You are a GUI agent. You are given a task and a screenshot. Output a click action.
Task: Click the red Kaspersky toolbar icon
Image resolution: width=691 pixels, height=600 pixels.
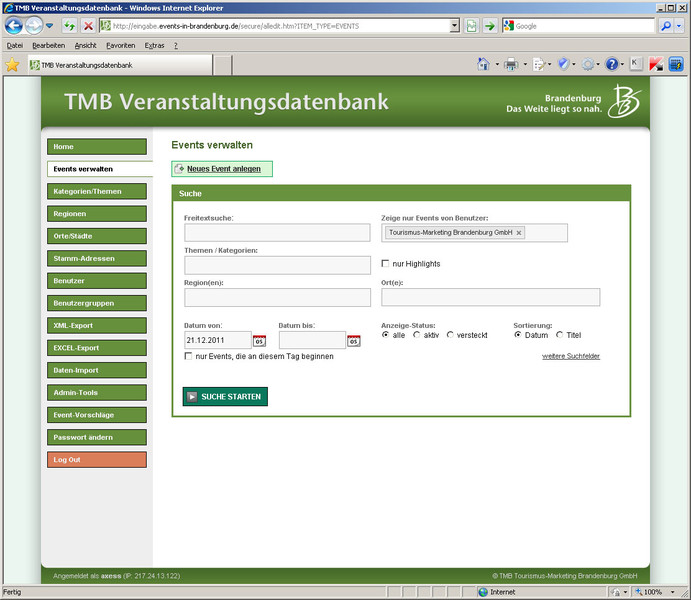click(x=656, y=64)
